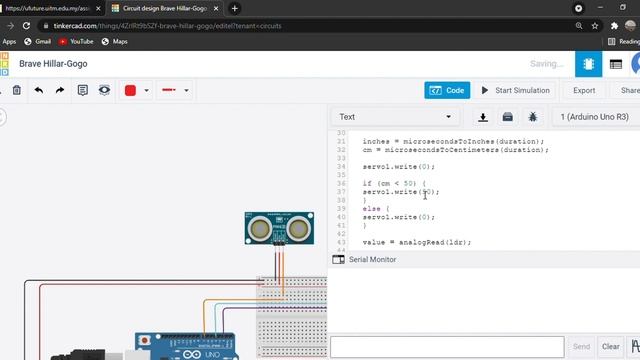640x360 pixels.
Task: Toggle the serial monitor graph icon
Action: (x=635, y=347)
